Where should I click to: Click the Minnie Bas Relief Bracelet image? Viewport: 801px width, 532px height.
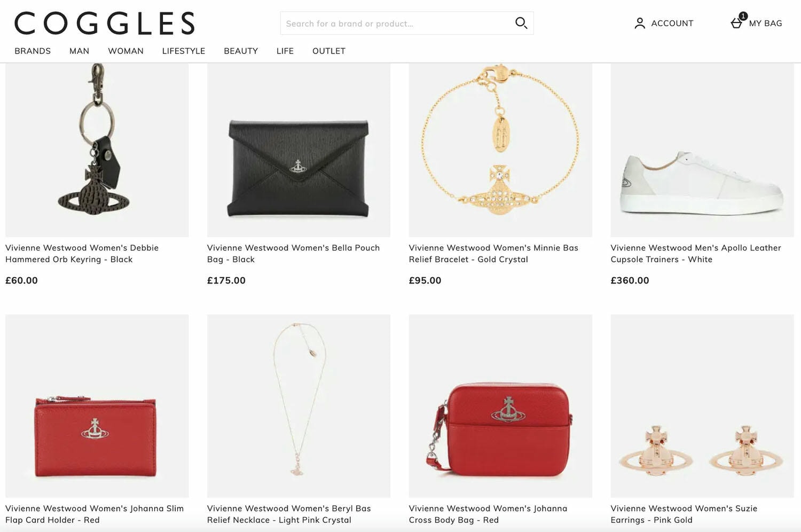500,150
